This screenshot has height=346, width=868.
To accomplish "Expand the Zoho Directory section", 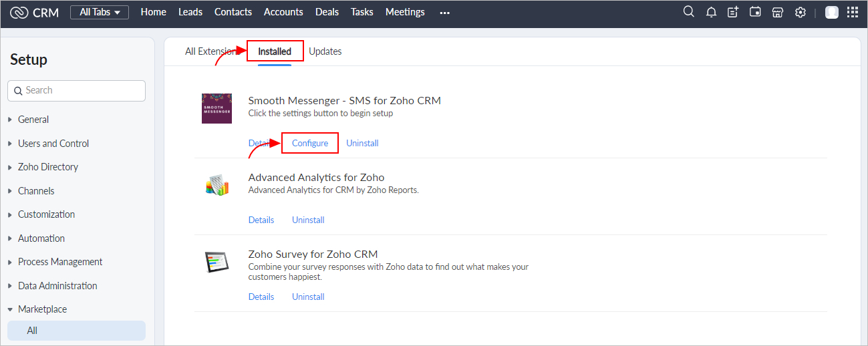I will (x=43, y=167).
